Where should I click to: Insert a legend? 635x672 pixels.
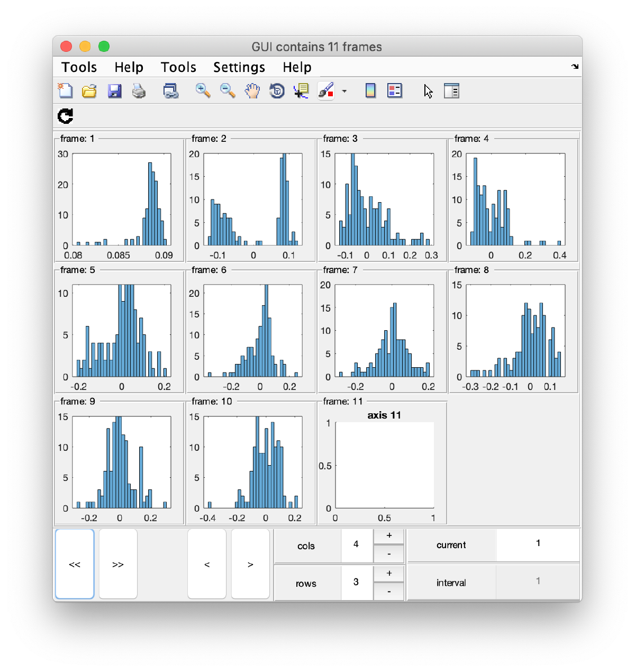coord(395,90)
